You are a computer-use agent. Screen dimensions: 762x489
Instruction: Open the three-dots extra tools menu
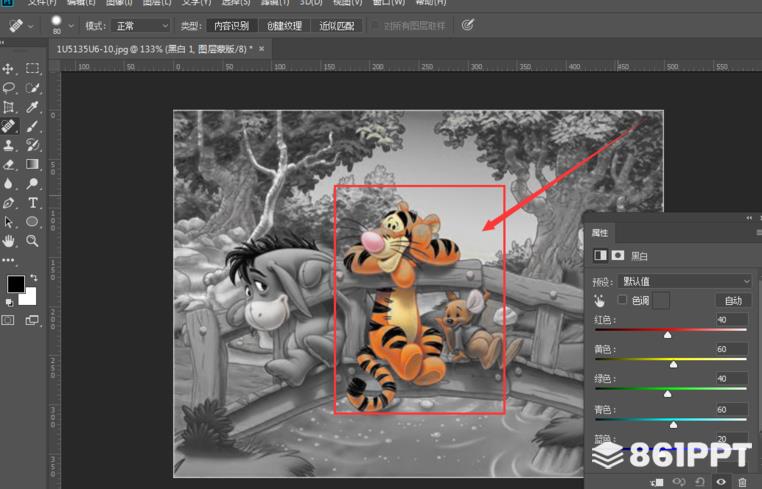click(8, 260)
